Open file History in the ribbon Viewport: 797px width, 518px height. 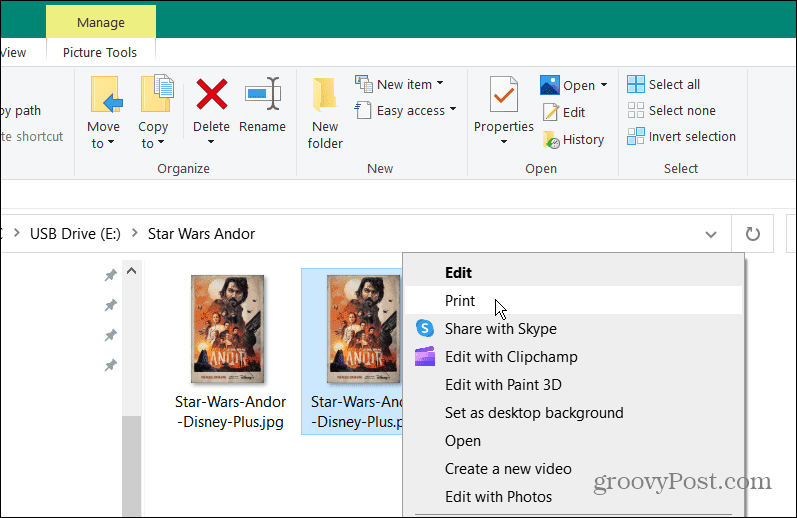click(573, 139)
